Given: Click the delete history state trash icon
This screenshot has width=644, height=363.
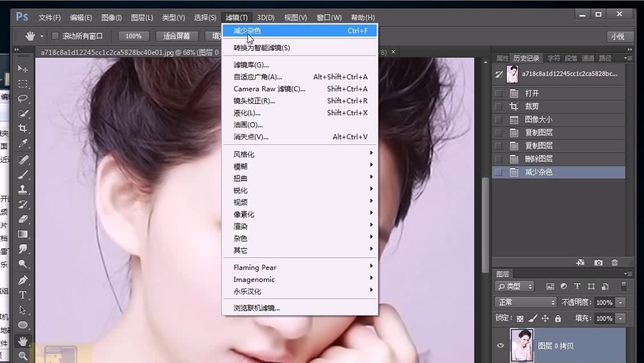Looking at the screenshot, I should [615, 262].
